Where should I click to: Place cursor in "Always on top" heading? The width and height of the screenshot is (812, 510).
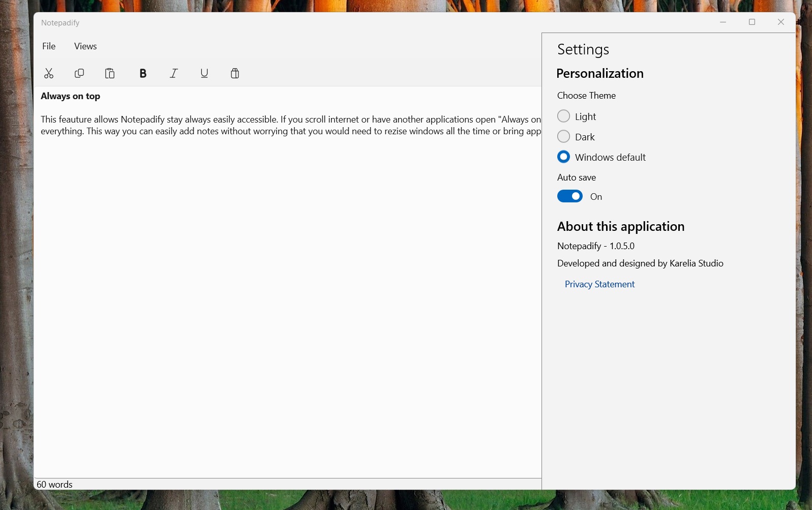pyautogui.click(x=70, y=96)
